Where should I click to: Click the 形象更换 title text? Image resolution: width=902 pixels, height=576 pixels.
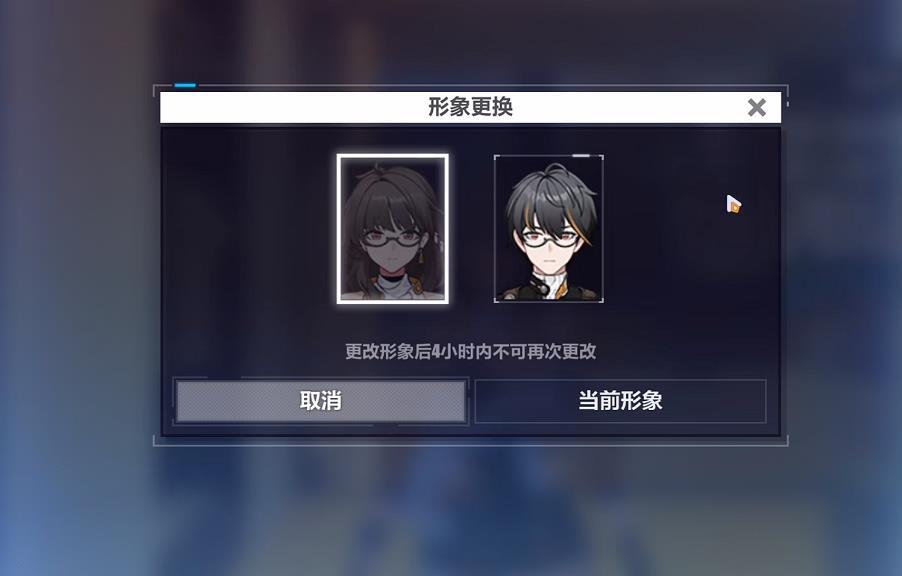click(471, 107)
